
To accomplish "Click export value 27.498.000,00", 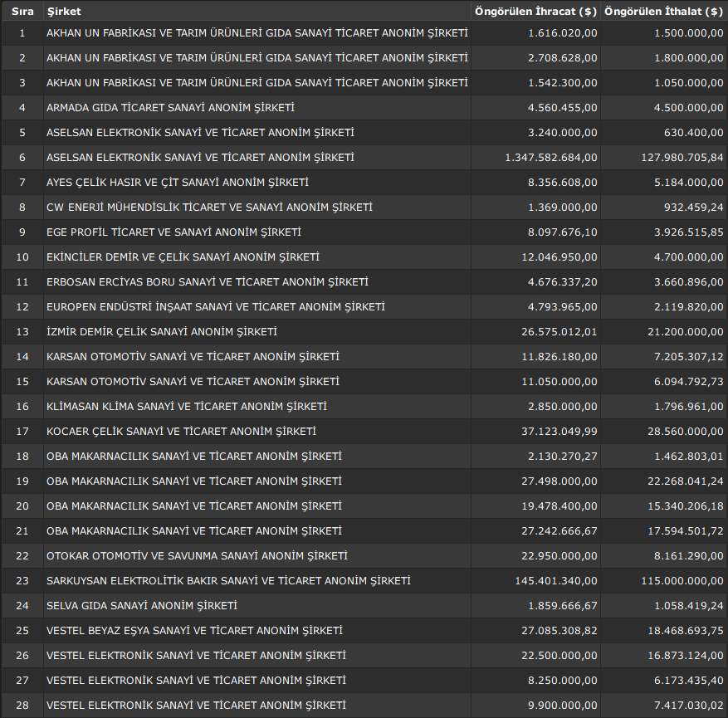I will (559, 481).
